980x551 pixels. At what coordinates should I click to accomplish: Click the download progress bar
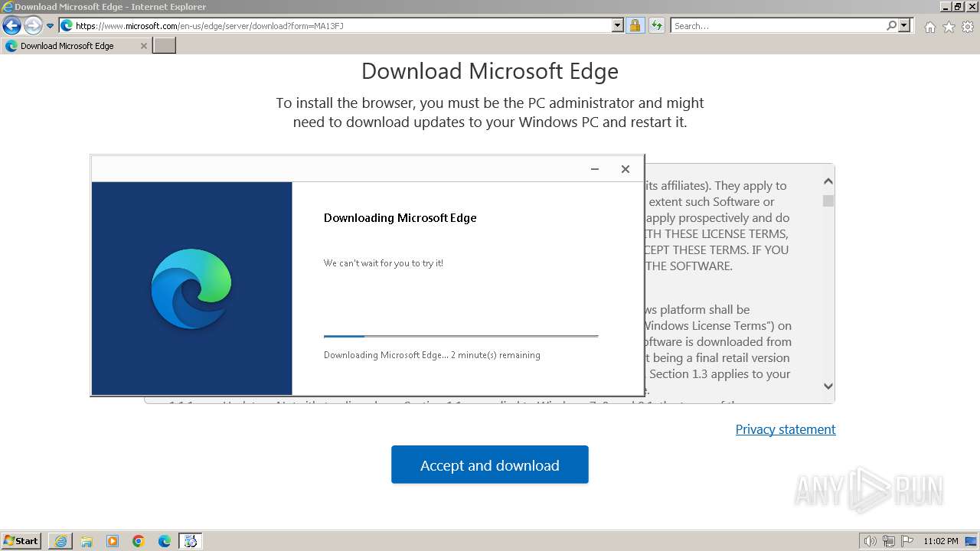click(461, 336)
